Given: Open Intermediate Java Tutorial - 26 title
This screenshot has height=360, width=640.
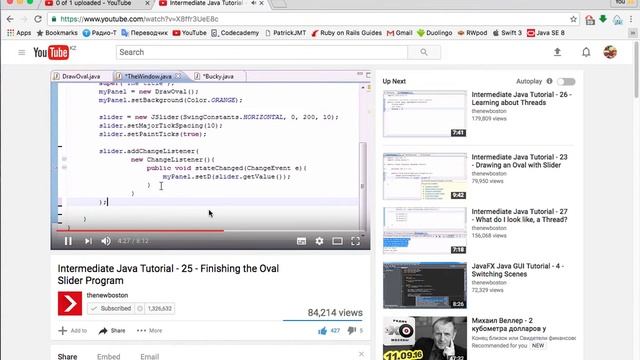Looking at the screenshot, I should (x=522, y=98).
